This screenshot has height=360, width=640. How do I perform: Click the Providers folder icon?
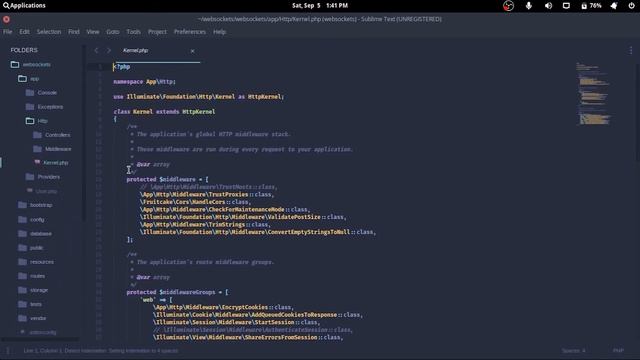pos(30,177)
